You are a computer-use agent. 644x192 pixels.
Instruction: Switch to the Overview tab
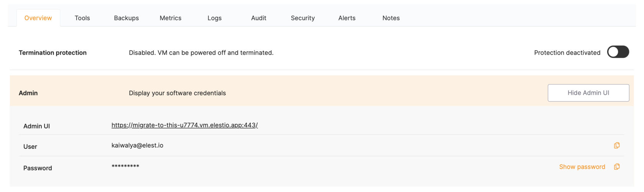pyautogui.click(x=38, y=18)
